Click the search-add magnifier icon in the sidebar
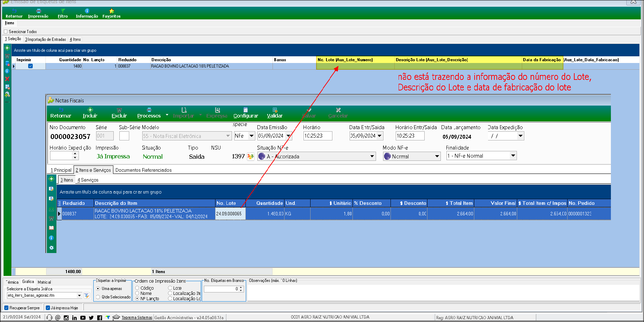 pos(7,94)
